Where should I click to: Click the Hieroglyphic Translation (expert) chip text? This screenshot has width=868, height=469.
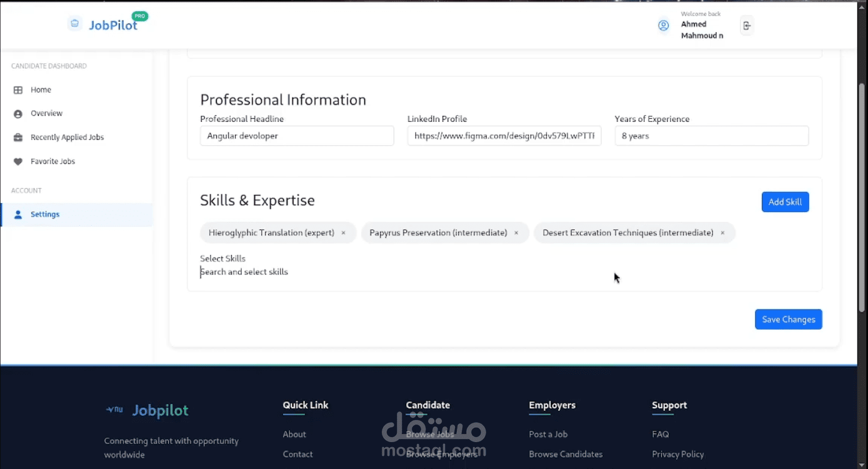[x=271, y=233]
